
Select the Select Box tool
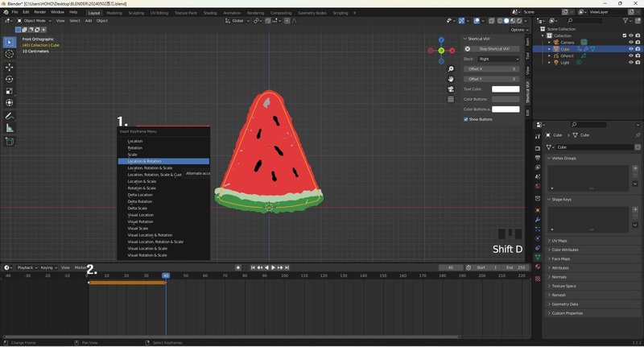coord(10,42)
